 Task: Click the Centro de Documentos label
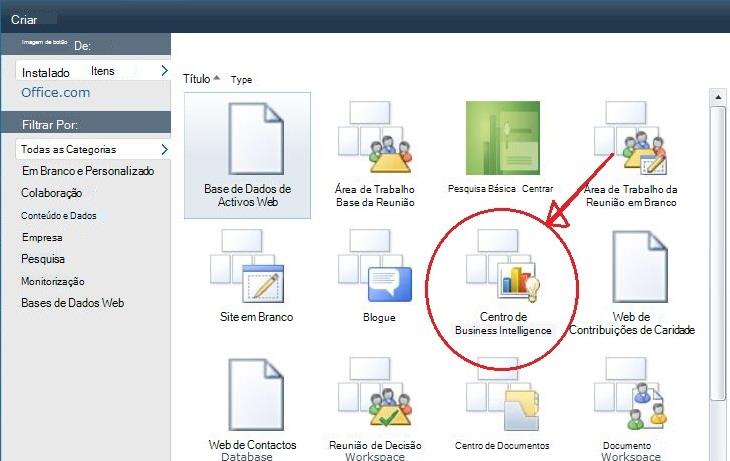coord(502,446)
